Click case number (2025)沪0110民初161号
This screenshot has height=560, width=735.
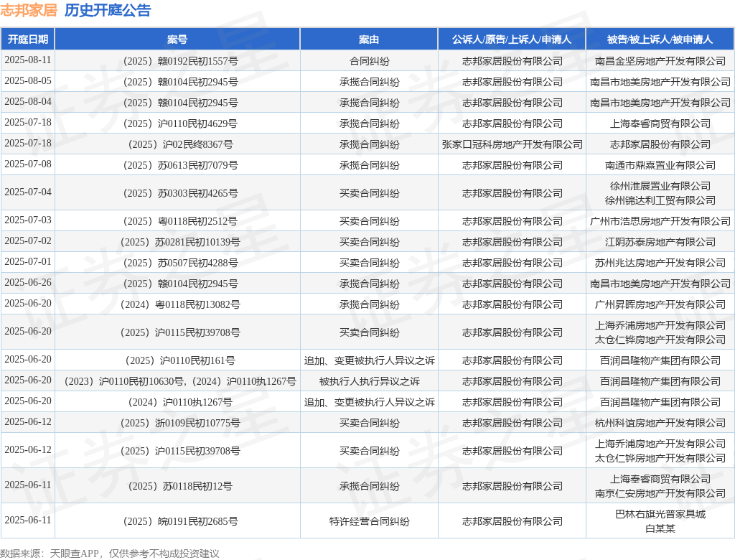180,360
